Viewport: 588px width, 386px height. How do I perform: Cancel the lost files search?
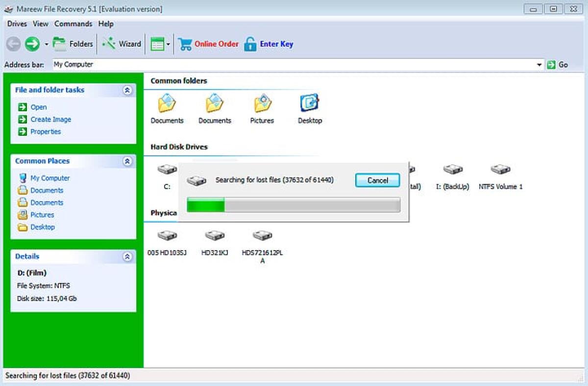tap(377, 180)
